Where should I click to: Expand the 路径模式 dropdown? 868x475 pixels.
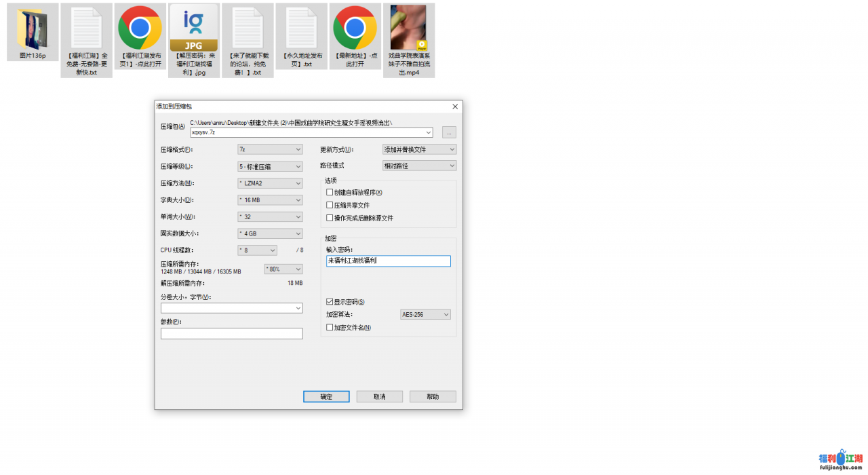click(x=419, y=166)
